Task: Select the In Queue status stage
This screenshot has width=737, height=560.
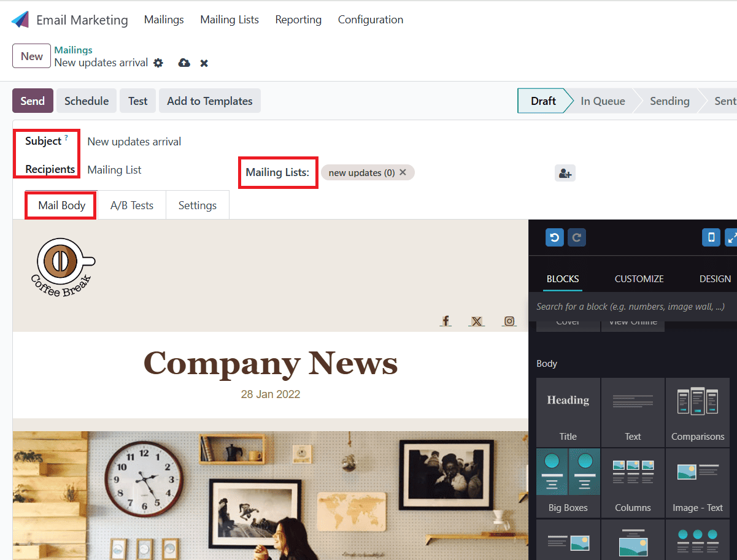Action: click(x=603, y=101)
